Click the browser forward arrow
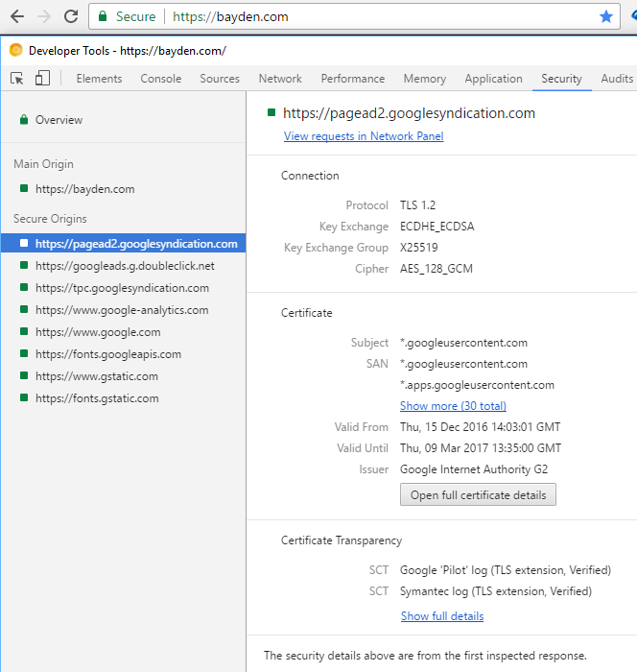The image size is (637, 672). (44, 16)
